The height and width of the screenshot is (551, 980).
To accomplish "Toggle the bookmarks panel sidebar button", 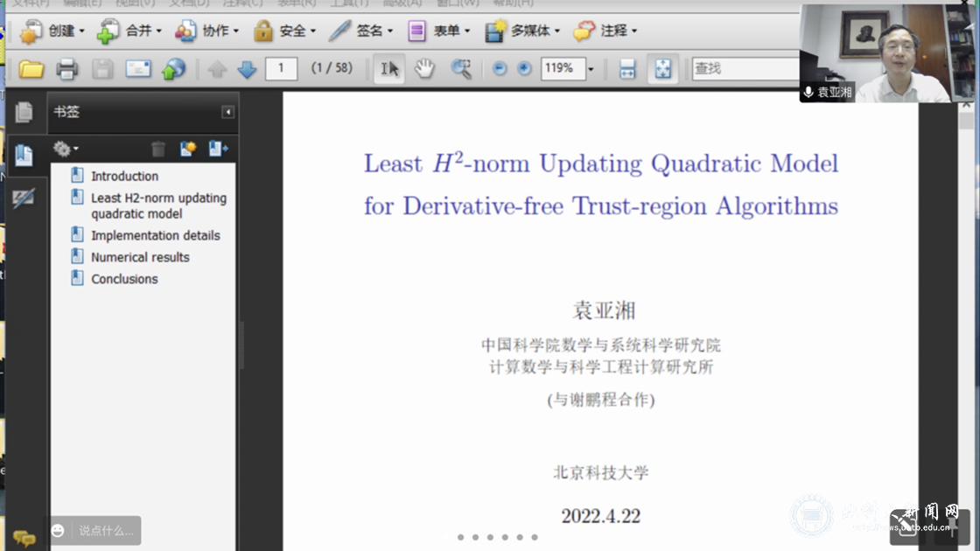I will (24, 155).
